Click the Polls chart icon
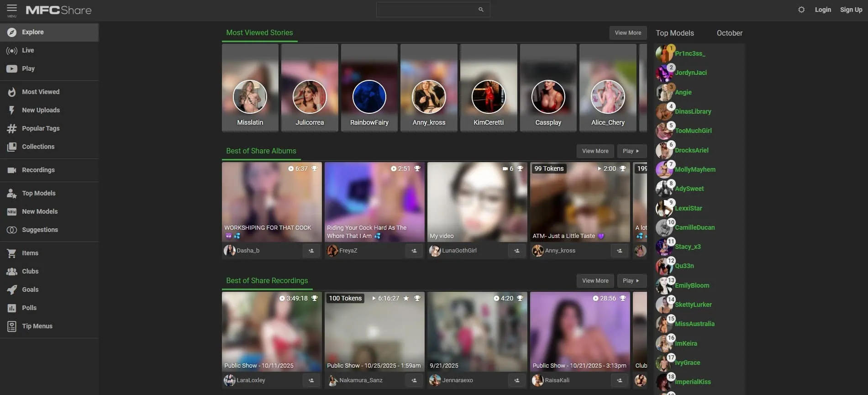The height and width of the screenshot is (395, 868). [12, 308]
